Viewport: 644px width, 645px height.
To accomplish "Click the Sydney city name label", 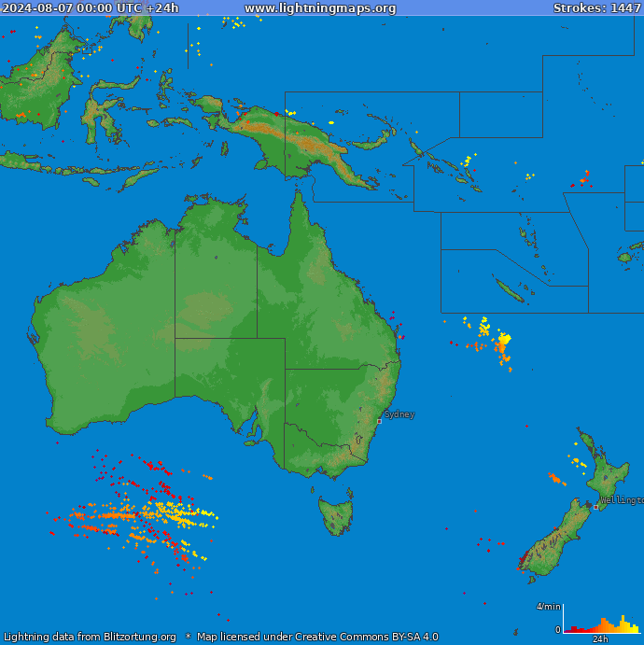I will click(399, 414).
